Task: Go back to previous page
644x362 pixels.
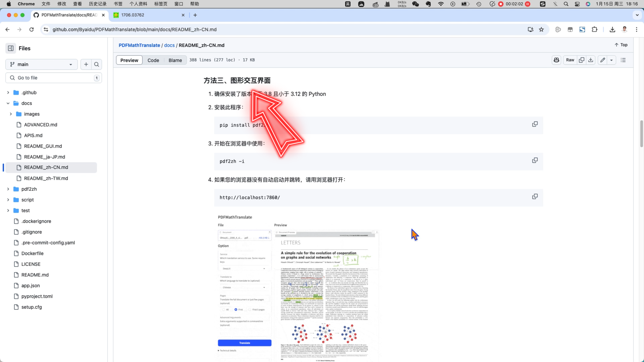Action: (x=8, y=29)
